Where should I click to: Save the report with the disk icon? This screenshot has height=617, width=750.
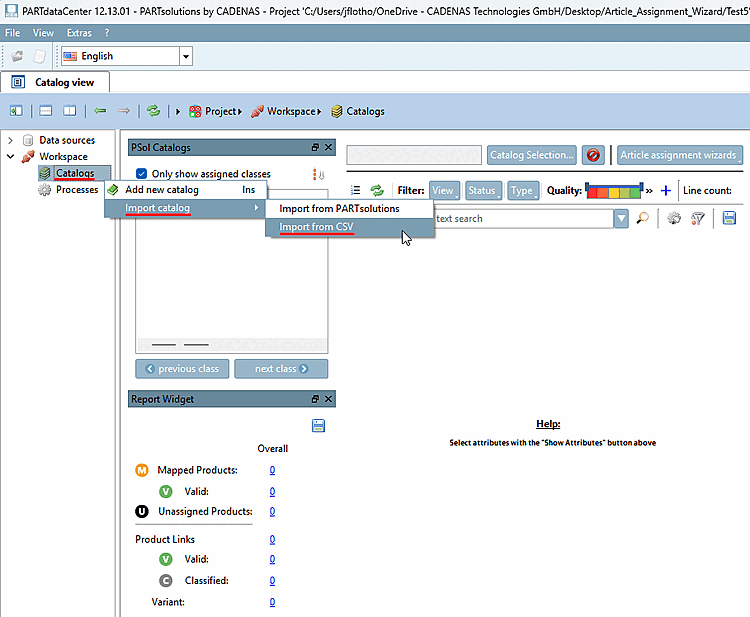point(318,426)
